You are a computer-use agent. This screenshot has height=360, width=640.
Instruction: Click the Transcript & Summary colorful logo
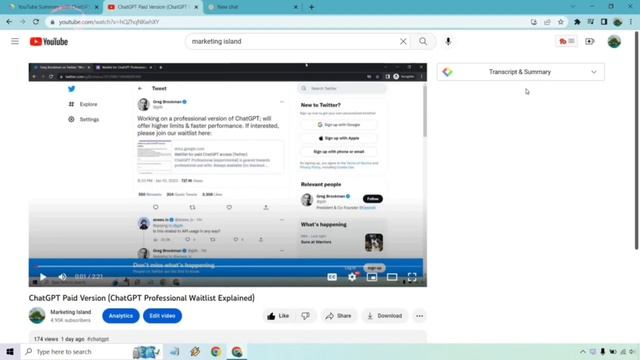448,72
